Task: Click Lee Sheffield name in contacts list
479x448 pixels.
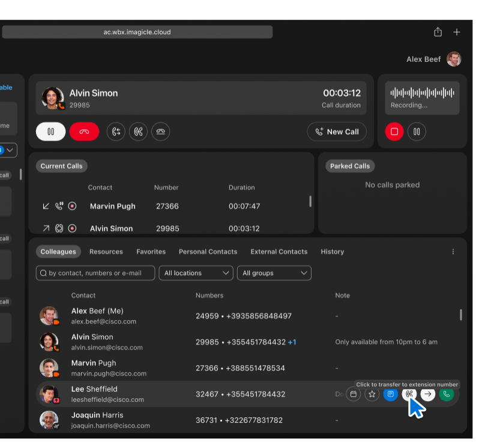Action: click(x=94, y=389)
